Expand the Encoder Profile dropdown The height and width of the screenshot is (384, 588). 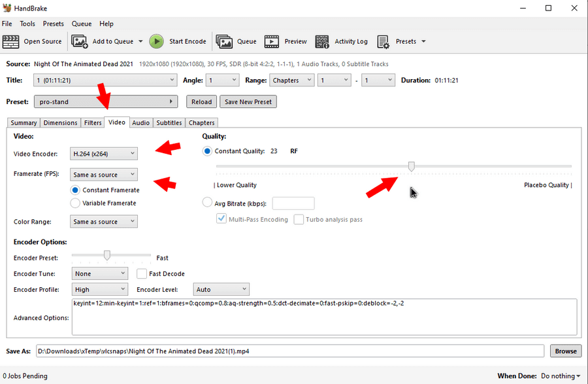click(99, 289)
